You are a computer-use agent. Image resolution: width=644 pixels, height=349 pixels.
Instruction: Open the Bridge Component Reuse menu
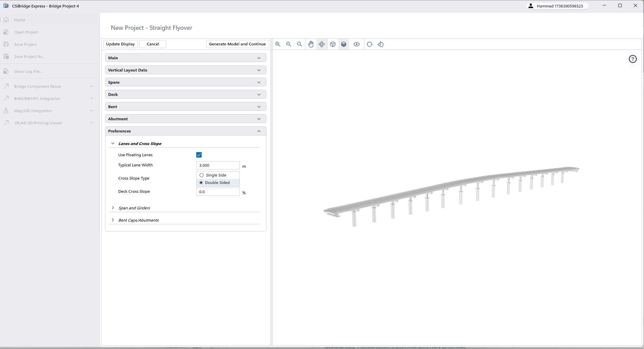point(38,86)
